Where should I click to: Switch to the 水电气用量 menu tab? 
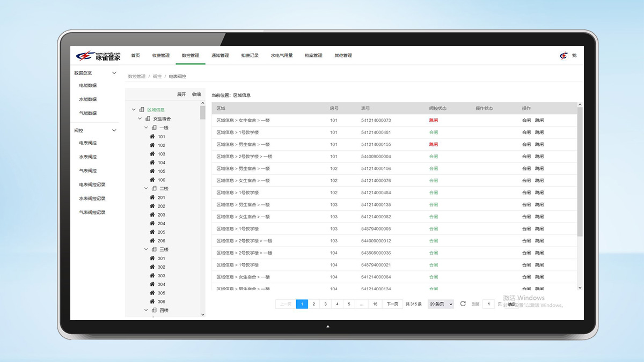click(x=282, y=56)
